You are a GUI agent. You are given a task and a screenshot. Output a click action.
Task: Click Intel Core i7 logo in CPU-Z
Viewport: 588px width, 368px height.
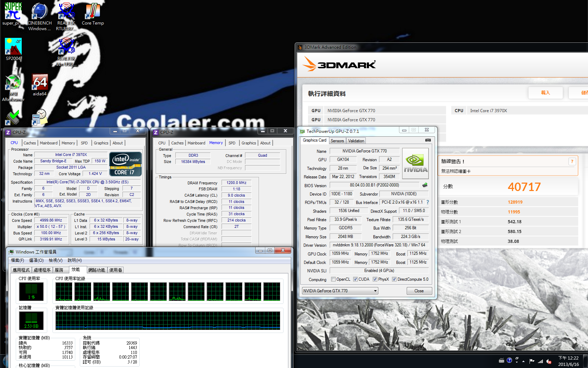click(x=125, y=164)
